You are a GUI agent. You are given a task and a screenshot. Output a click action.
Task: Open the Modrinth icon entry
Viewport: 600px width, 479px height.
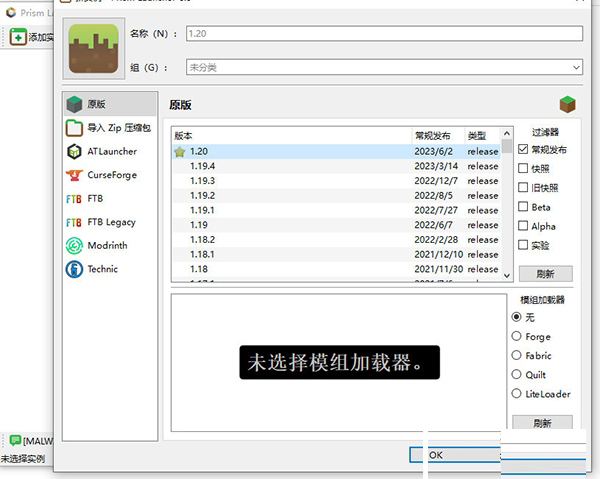coord(74,246)
